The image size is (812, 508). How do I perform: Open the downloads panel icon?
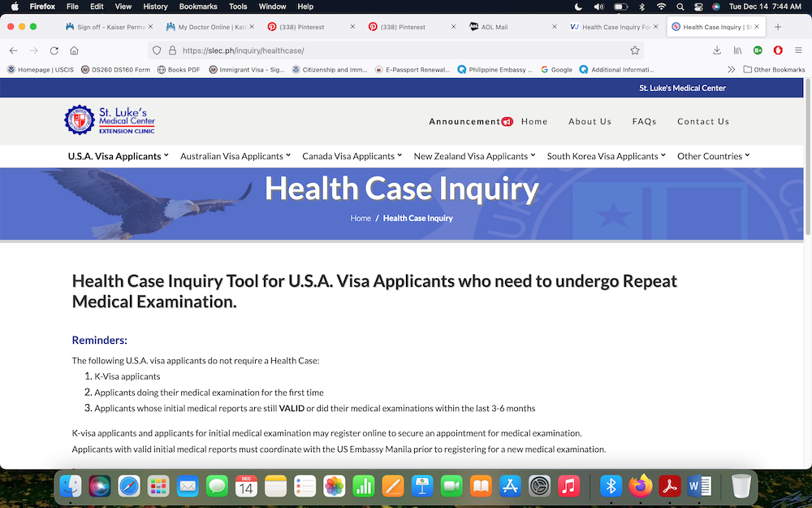point(717,50)
